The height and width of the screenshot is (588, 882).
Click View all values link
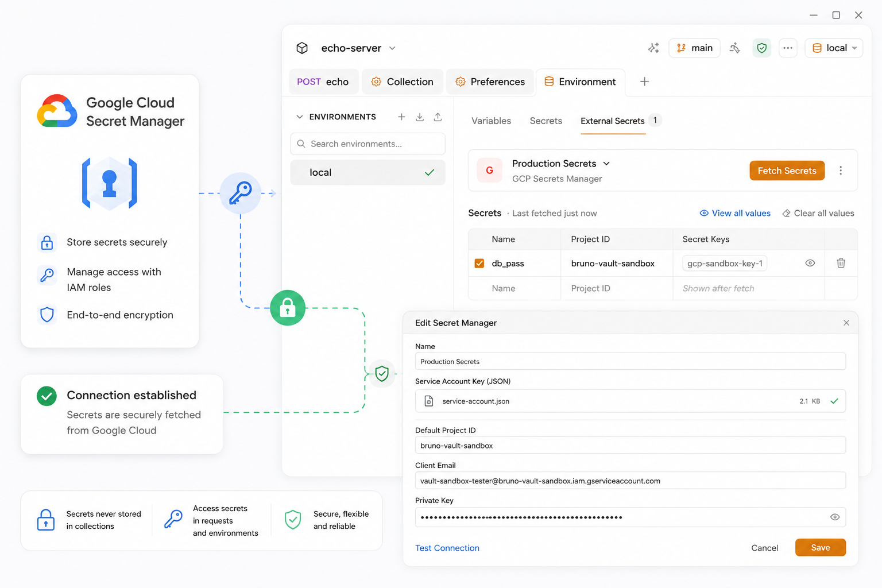[x=735, y=214]
